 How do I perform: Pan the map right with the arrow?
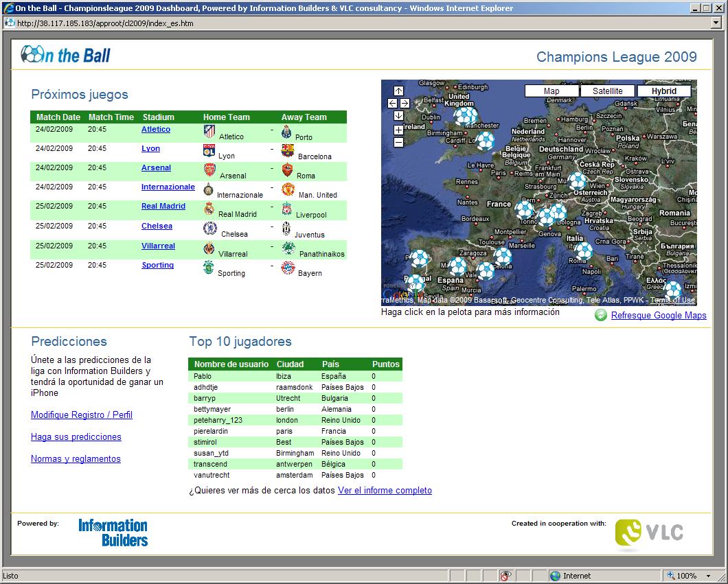tap(405, 104)
